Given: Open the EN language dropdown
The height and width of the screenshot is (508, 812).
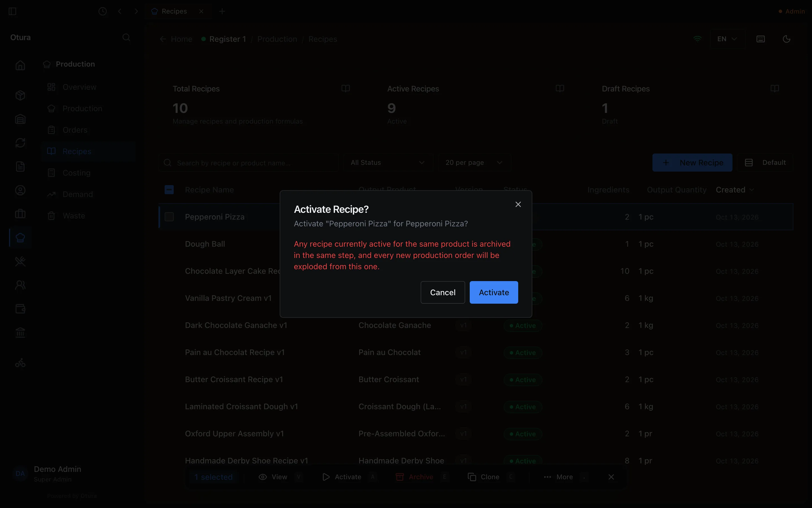Looking at the screenshot, I should coord(727,39).
